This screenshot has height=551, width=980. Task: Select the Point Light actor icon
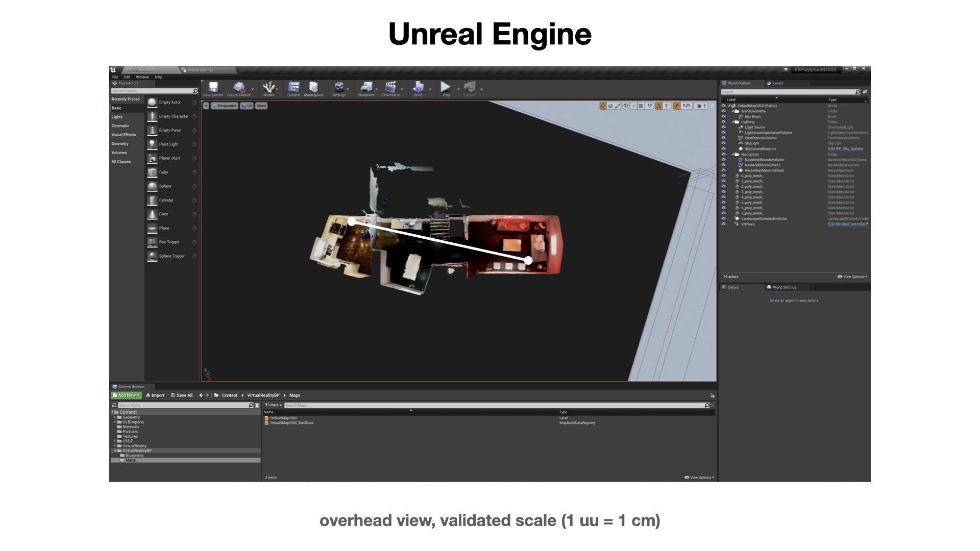[x=152, y=144]
